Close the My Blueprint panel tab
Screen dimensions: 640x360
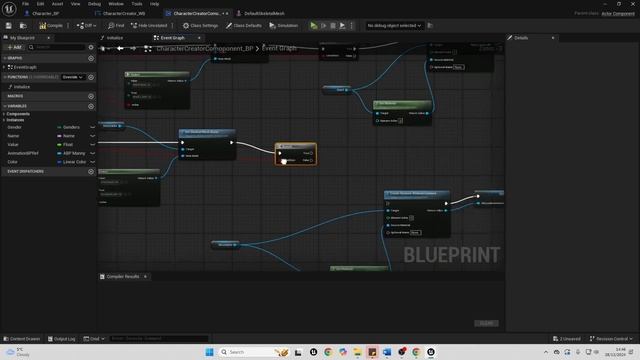coord(49,38)
